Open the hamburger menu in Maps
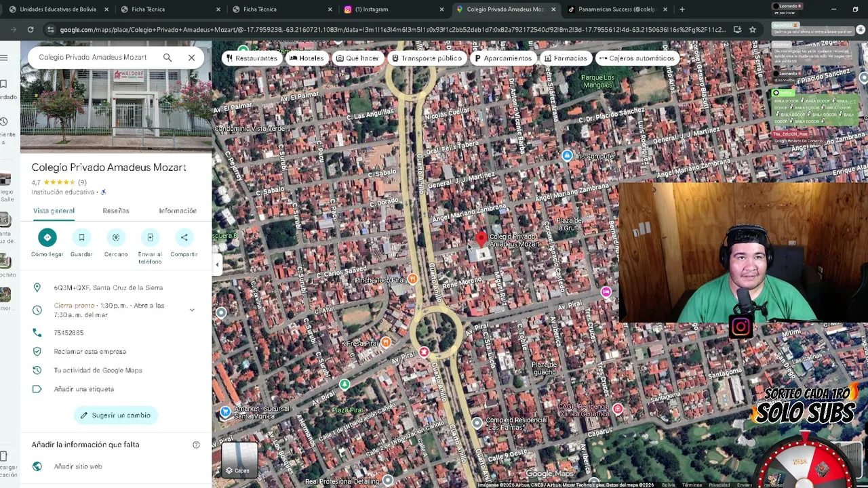 (x=4, y=58)
